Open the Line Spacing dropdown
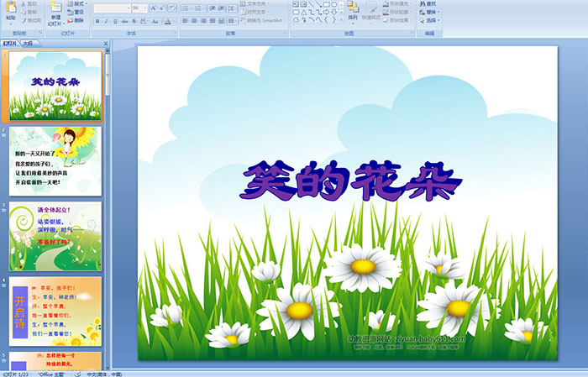The width and height of the screenshot is (588, 377). point(233,8)
